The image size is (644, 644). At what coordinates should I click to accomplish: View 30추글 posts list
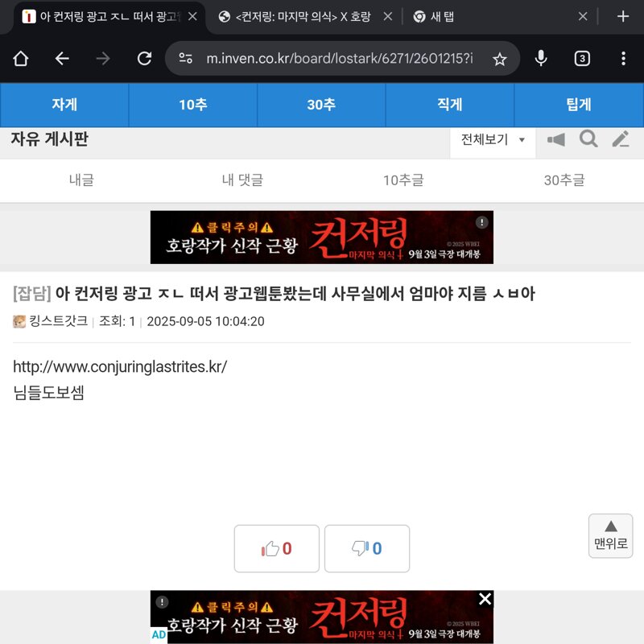(x=564, y=180)
